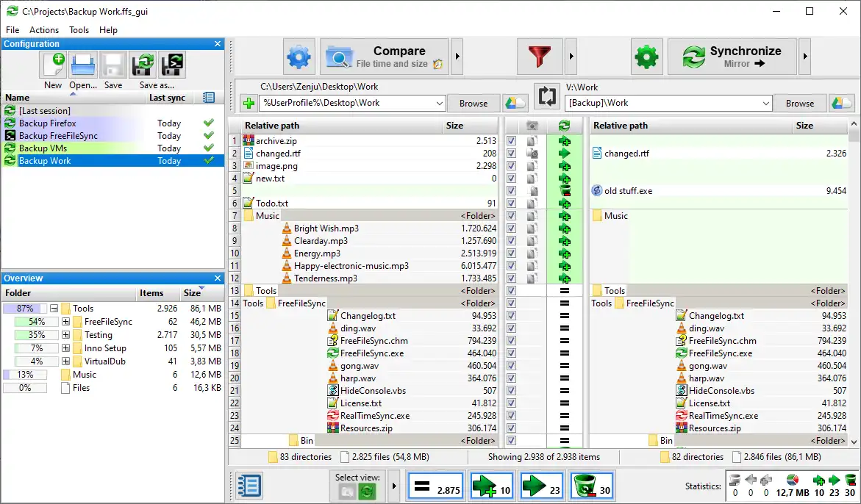Open comparison settings blue gear
Viewport: 861px width, 504px height.
[x=299, y=57]
